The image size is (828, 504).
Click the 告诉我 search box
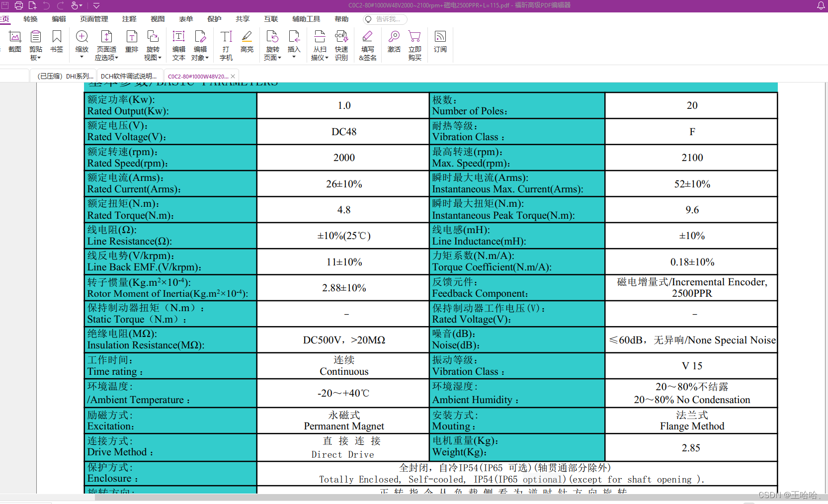tap(385, 19)
